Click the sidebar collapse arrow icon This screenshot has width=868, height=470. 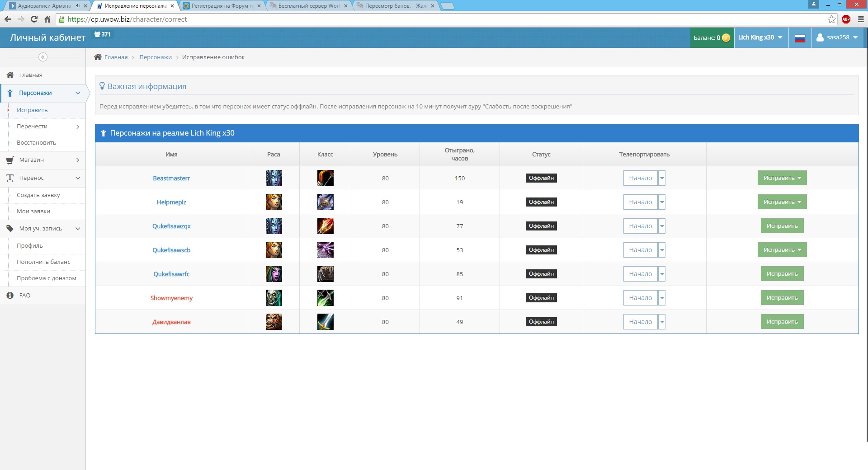click(x=42, y=57)
